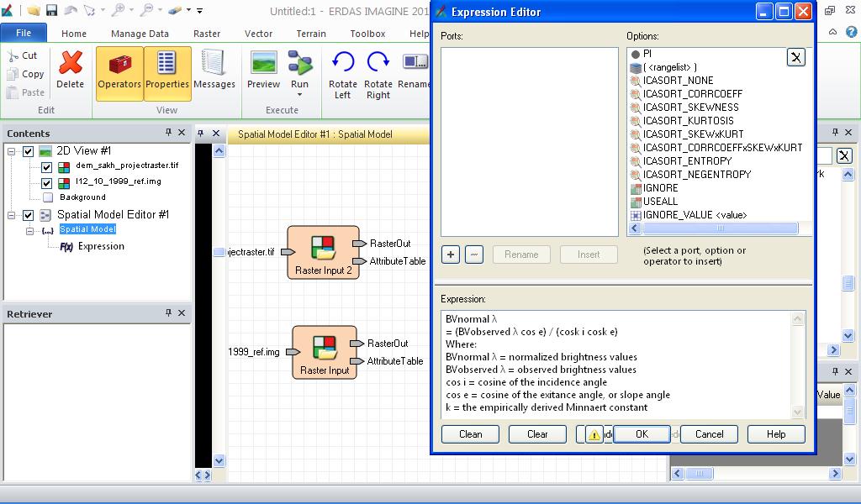Rotate the model left
The height and width of the screenshot is (504, 861).
point(343,75)
